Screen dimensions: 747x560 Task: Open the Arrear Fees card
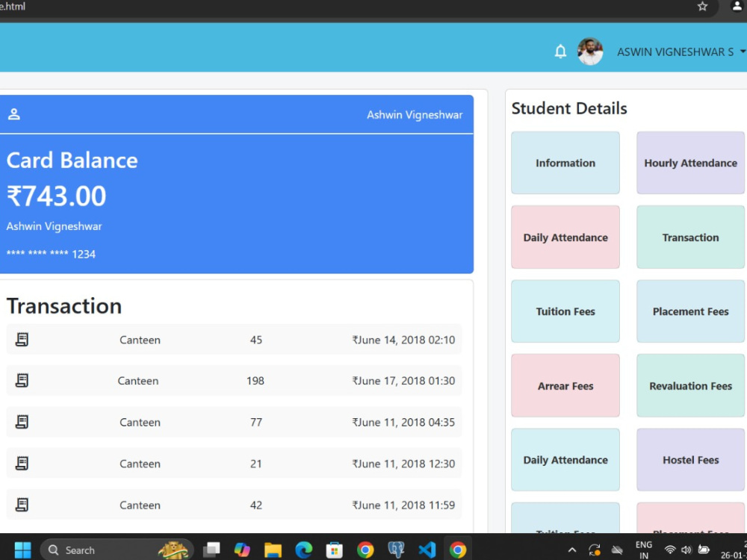pyautogui.click(x=565, y=386)
